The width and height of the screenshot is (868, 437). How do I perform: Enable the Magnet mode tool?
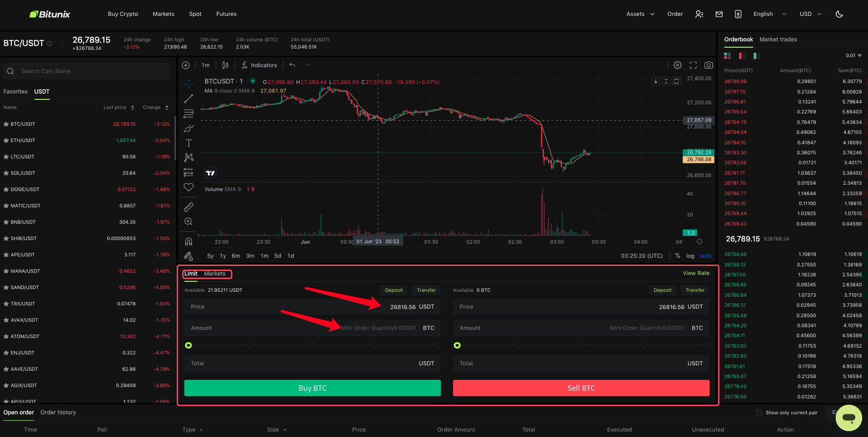188,241
